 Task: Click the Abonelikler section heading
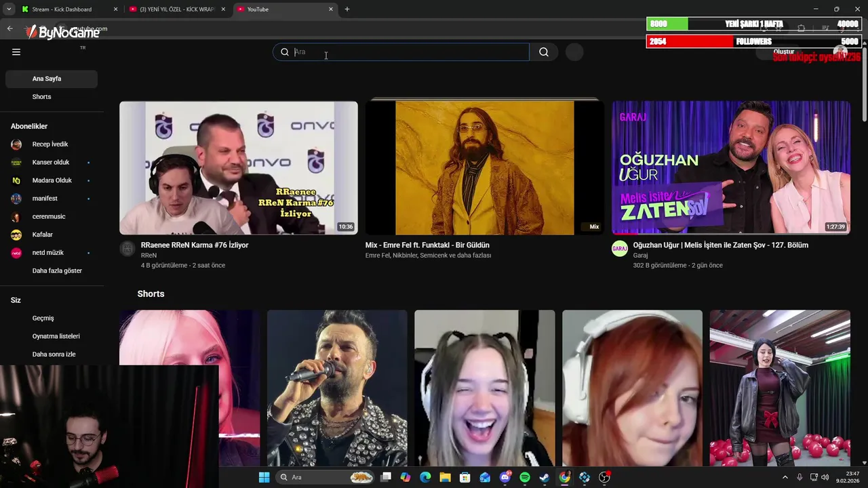(x=29, y=126)
